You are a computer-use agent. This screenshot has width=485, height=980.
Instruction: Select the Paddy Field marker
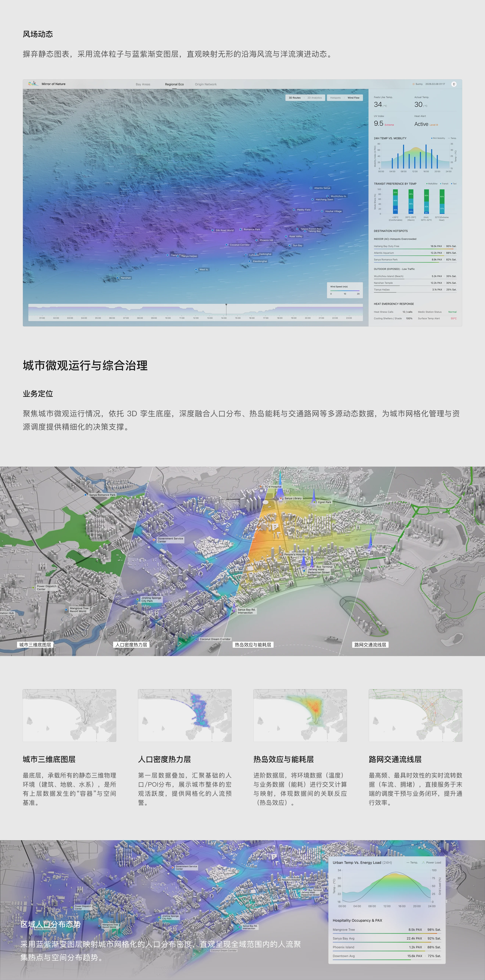point(294,210)
